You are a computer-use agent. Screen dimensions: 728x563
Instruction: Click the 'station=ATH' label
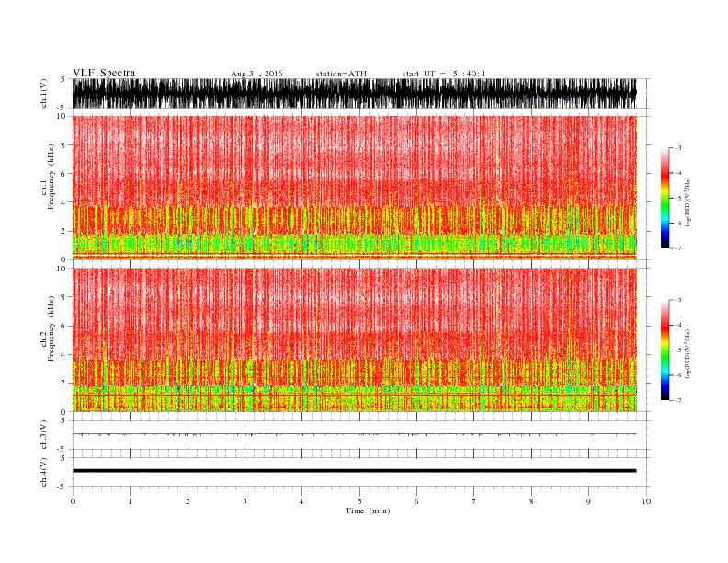point(341,74)
